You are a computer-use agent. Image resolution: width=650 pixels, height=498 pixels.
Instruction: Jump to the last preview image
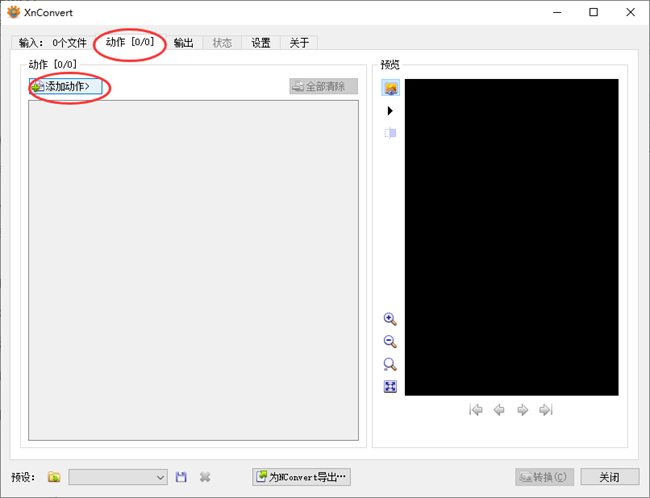[545, 410]
